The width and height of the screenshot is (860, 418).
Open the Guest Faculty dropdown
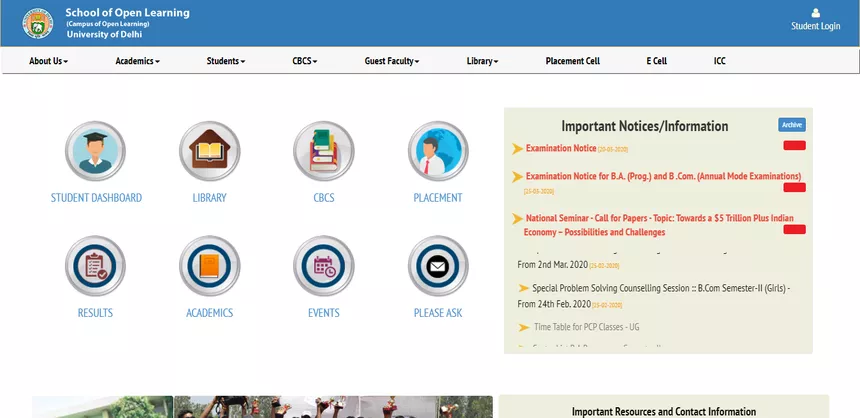[x=392, y=61]
